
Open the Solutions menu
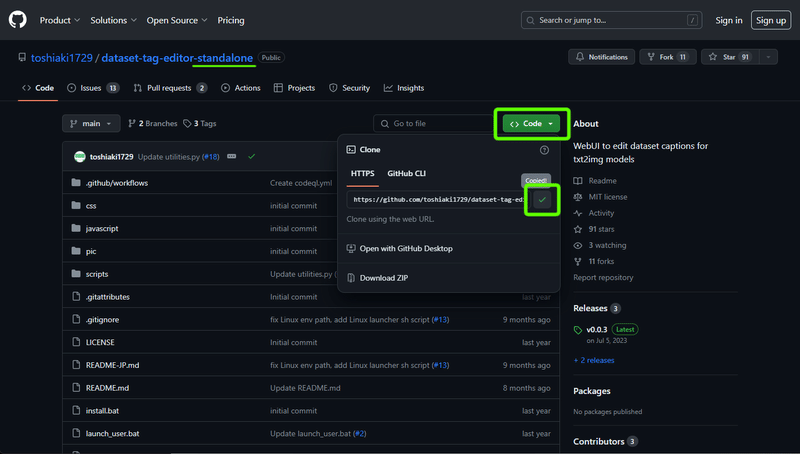113,20
